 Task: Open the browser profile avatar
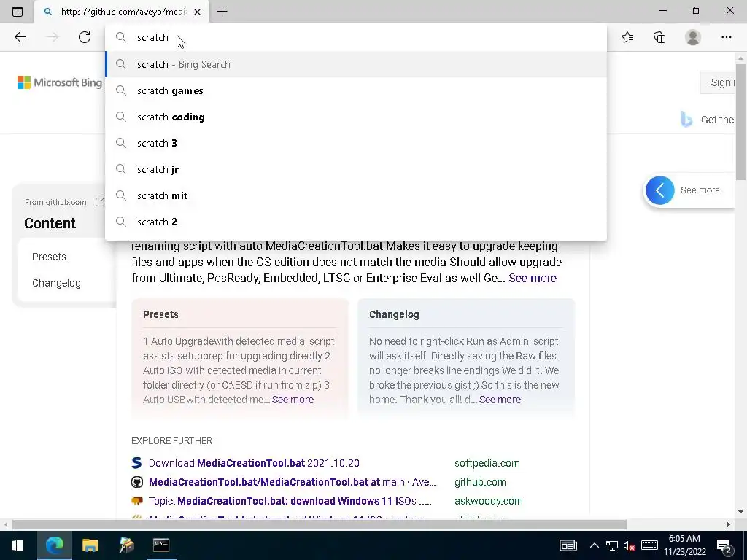tap(693, 37)
